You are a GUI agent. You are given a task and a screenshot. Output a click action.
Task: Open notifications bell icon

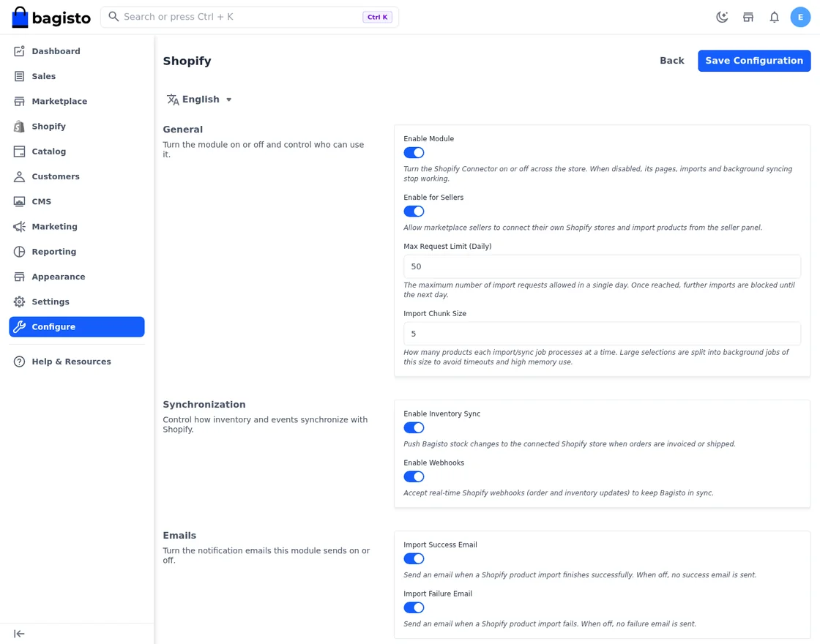775,18
